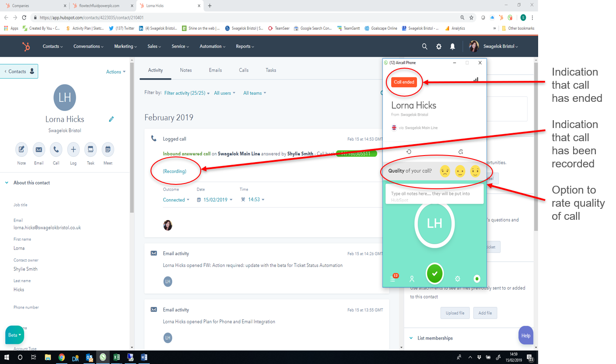Open the All teams filter
The width and height of the screenshot is (616, 364).
[255, 93]
